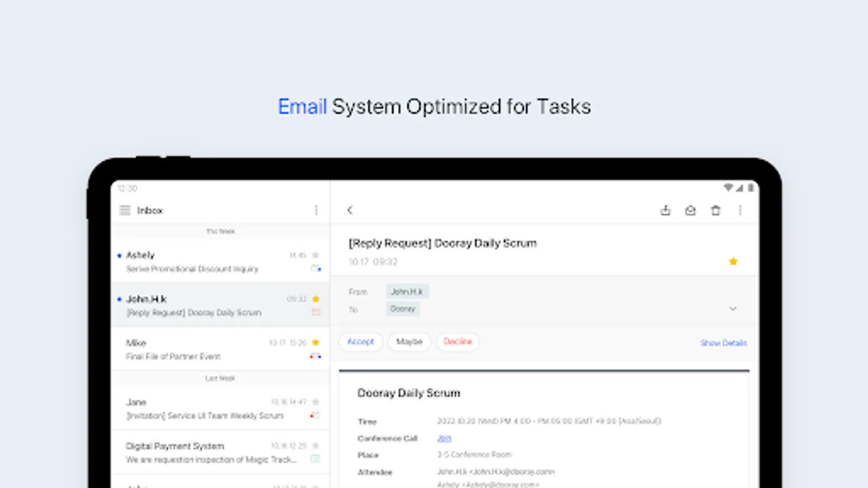Image resolution: width=868 pixels, height=488 pixels.
Task: Click the download/save icon in mail toolbar
Action: coord(665,210)
